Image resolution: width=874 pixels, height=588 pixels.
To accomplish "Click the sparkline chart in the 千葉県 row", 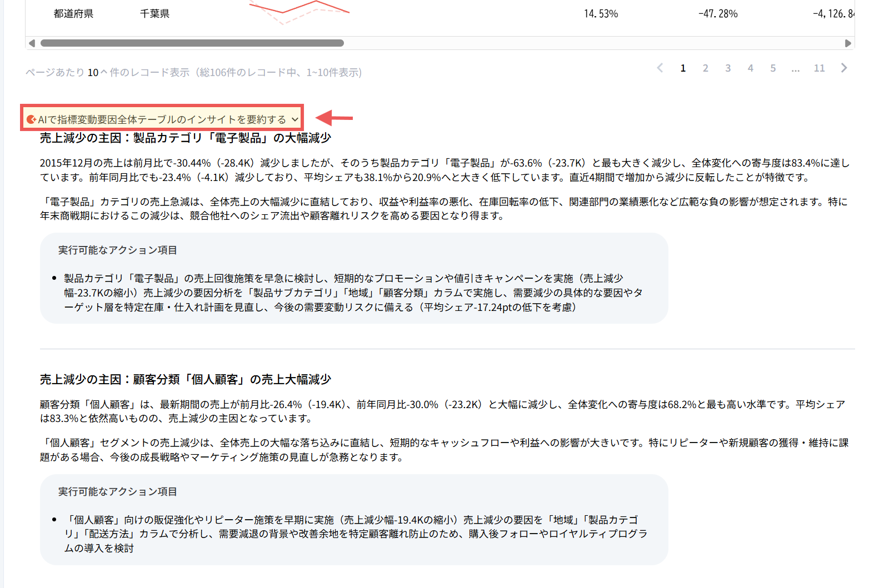I will pyautogui.click(x=299, y=11).
